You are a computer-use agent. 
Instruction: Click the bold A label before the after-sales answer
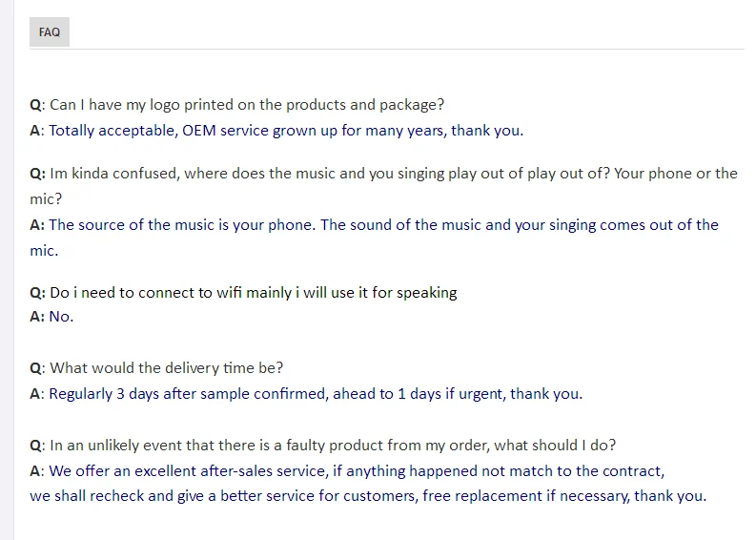35,470
